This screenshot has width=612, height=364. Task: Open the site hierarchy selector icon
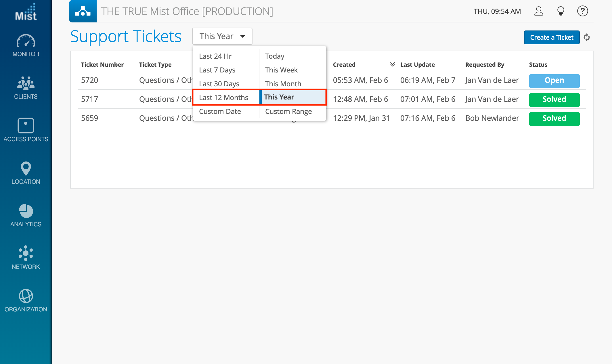point(83,11)
